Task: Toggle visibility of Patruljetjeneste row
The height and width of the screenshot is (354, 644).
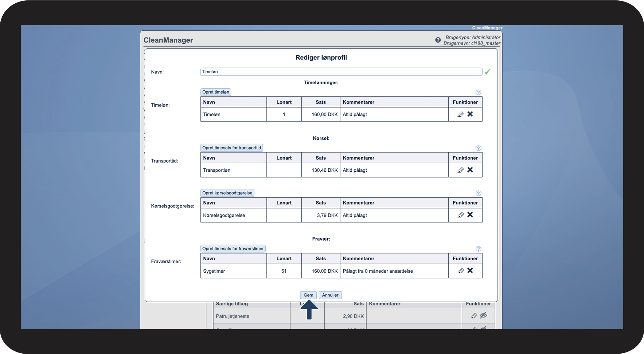Action: tap(483, 316)
